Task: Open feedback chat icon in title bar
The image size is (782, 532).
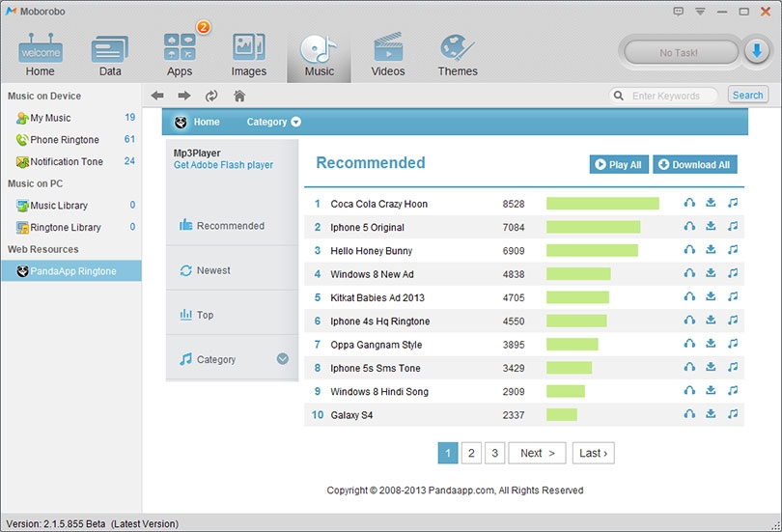Action: [679, 11]
